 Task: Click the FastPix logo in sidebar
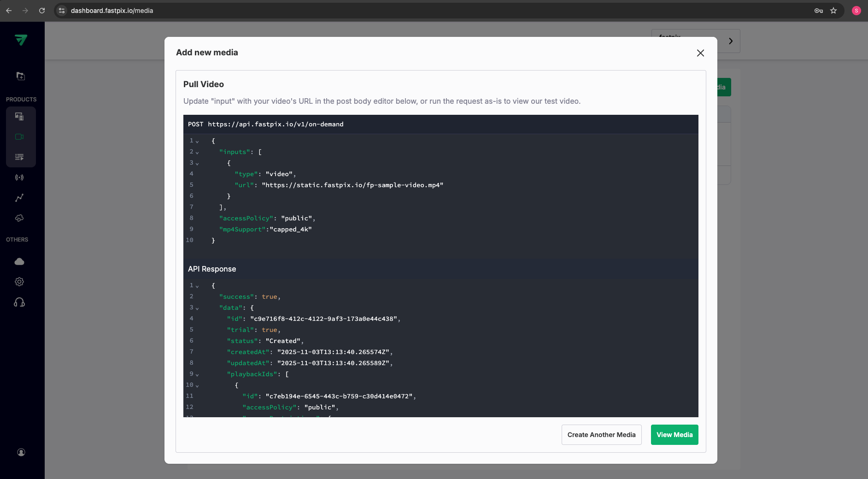pos(21,40)
